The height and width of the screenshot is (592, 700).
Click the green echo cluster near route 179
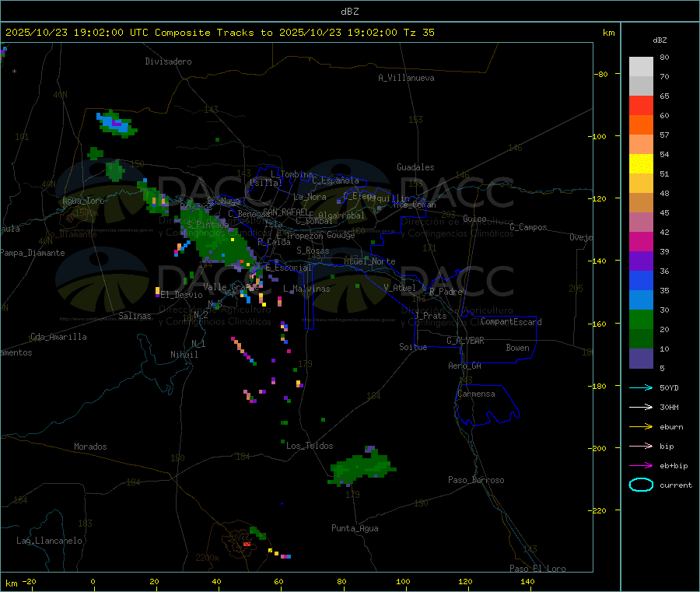[362, 466]
